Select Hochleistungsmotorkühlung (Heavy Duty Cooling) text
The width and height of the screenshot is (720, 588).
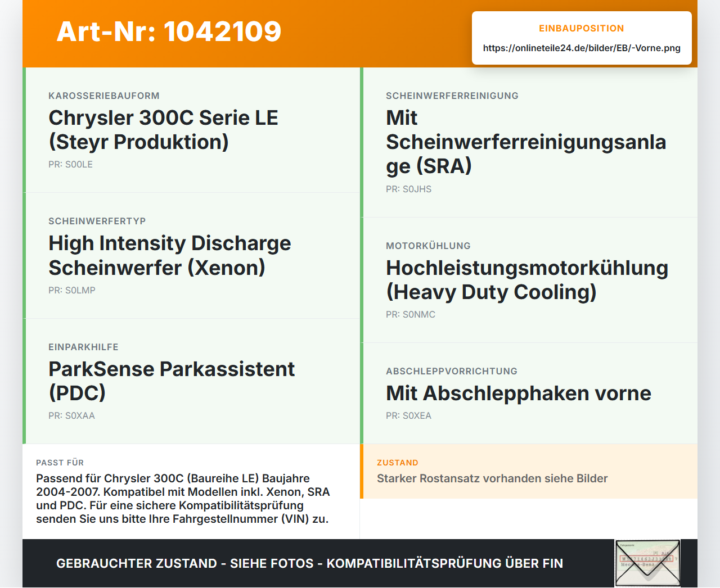click(527, 280)
